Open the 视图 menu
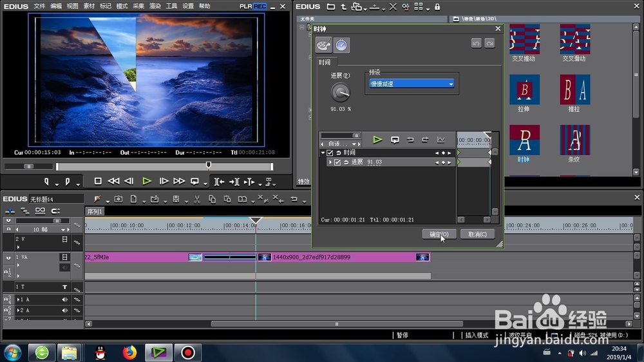 (x=72, y=6)
